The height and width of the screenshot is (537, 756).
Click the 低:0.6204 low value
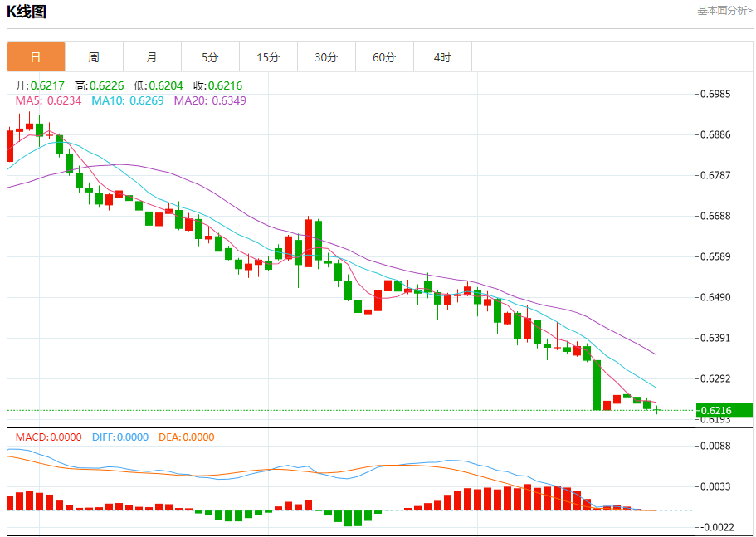pyautogui.click(x=159, y=85)
